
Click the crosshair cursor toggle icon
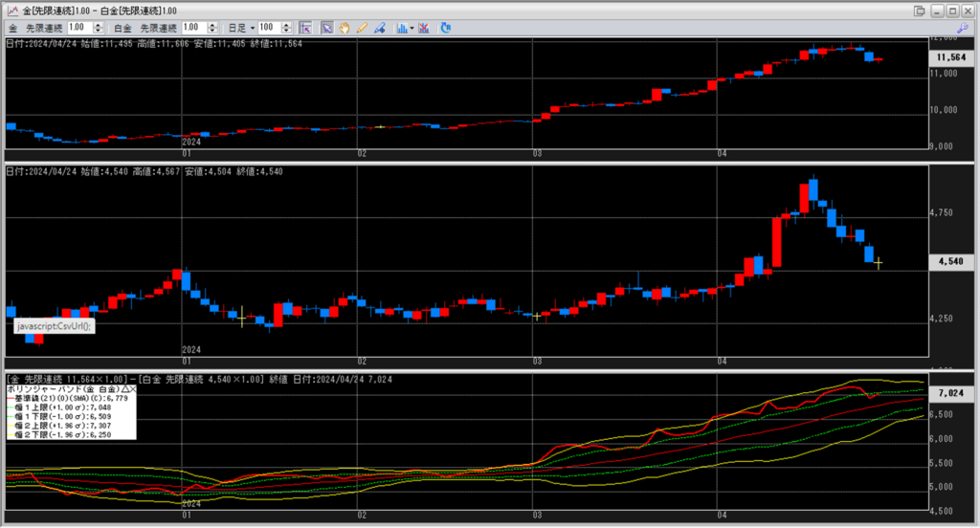coord(305,28)
